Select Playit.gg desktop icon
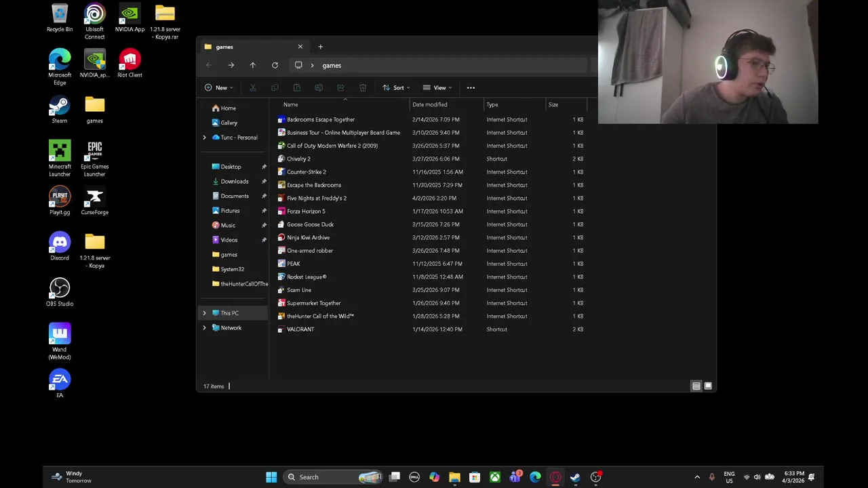The height and width of the screenshot is (488, 868). pyautogui.click(x=60, y=201)
